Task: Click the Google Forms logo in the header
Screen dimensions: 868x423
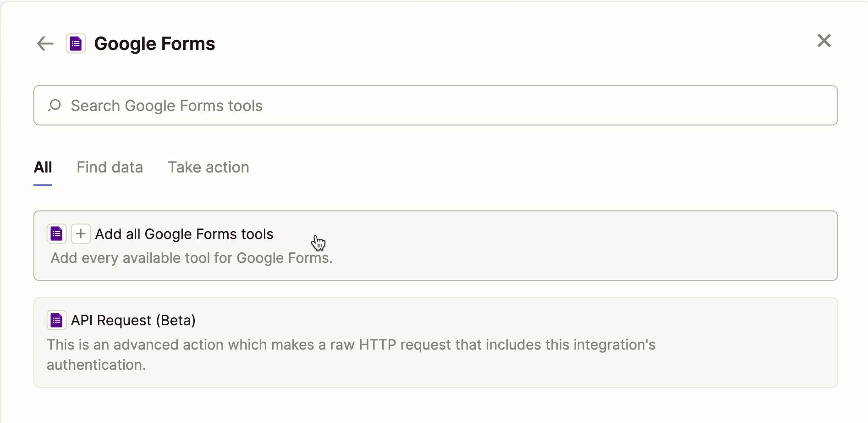Action: (76, 44)
